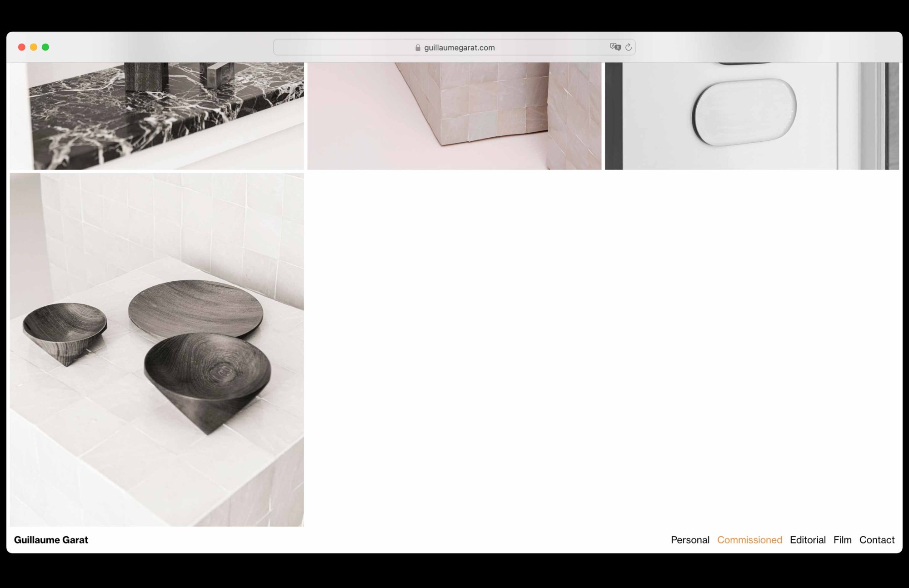The image size is (909, 588).
Task: Reload the page using the refresh icon
Action: [629, 47]
